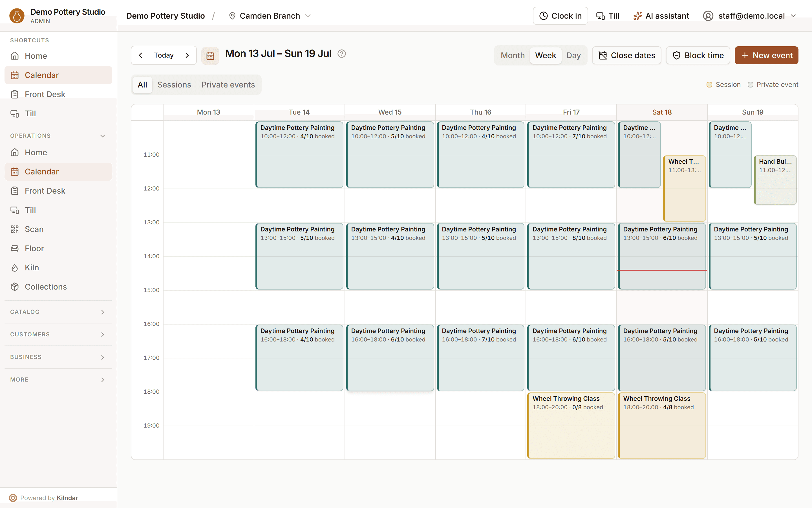The height and width of the screenshot is (508, 812).
Task: Click the Mon 13 column header
Action: pos(208,112)
